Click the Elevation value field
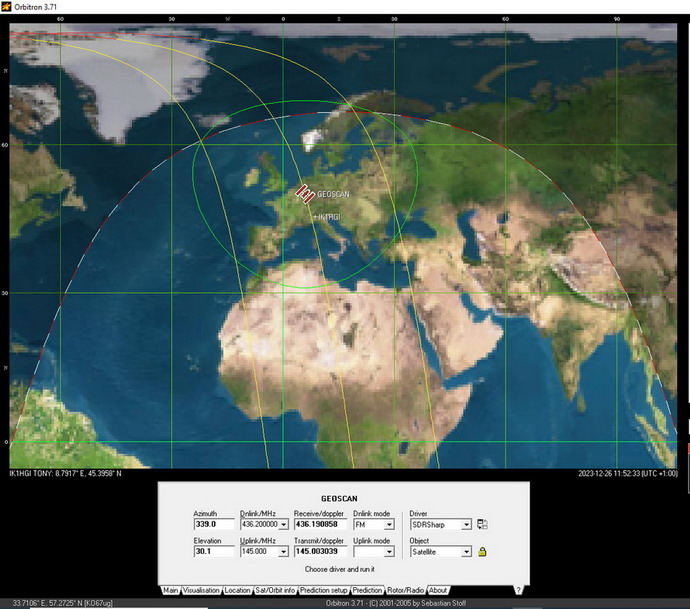The height and width of the screenshot is (609, 690). [214, 552]
